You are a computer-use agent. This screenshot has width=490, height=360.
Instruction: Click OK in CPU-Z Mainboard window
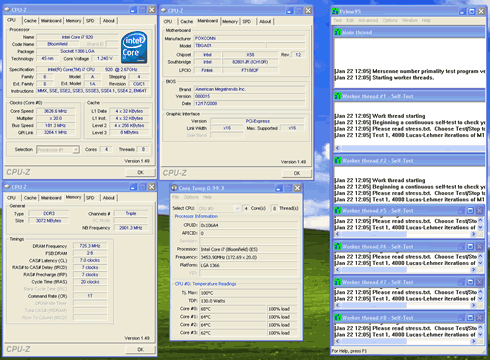click(x=297, y=173)
